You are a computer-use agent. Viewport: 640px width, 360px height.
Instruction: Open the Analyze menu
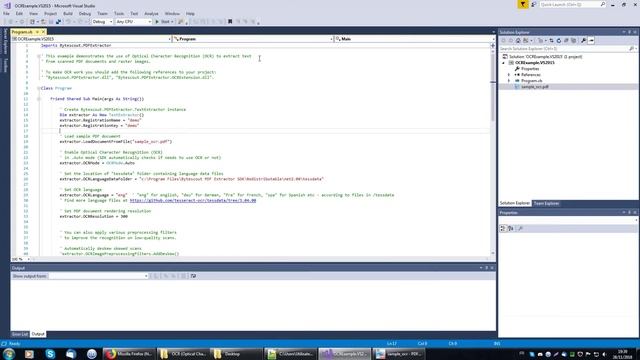tap(151, 13)
